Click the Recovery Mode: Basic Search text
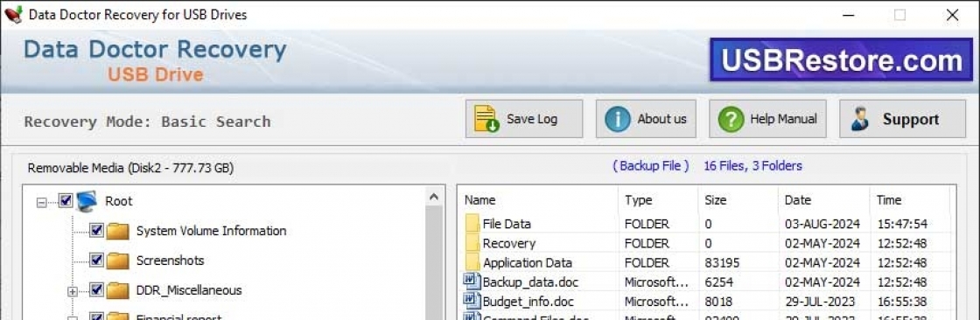This screenshot has width=980, height=320. tap(148, 122)
